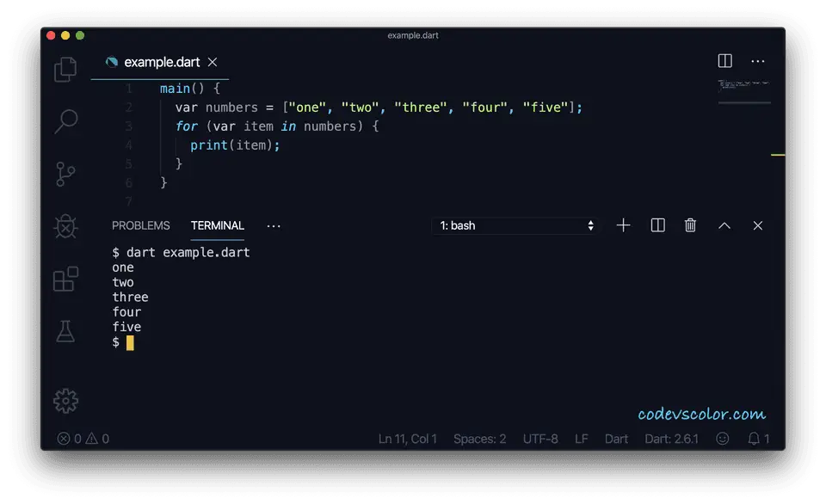826x504 pixels.
Task: Open editor More Actions ellipsis menu
Action: click(757, 62)
